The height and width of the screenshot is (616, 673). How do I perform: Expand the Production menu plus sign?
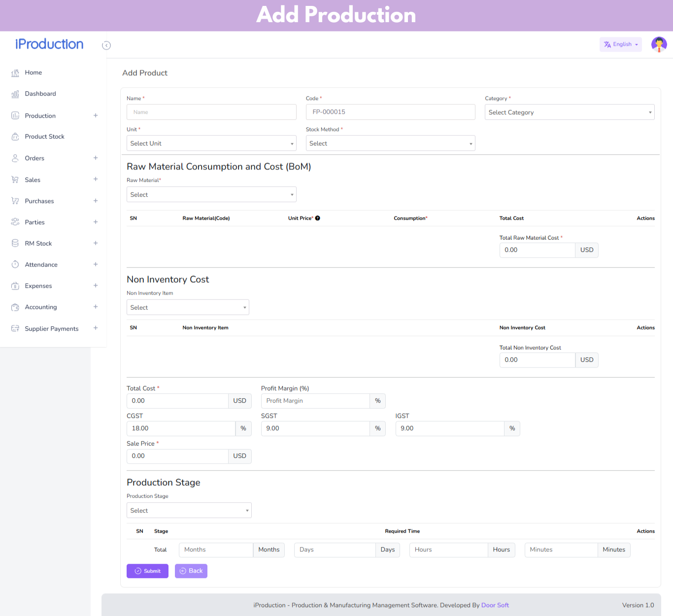[96, 116]
